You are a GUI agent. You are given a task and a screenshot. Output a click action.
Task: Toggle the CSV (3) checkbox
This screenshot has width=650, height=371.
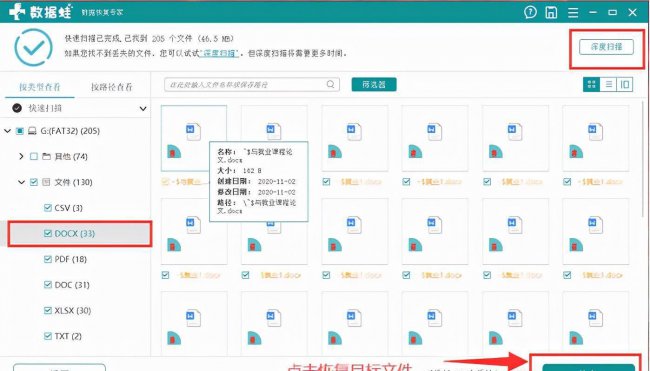[x=48, y=208]
